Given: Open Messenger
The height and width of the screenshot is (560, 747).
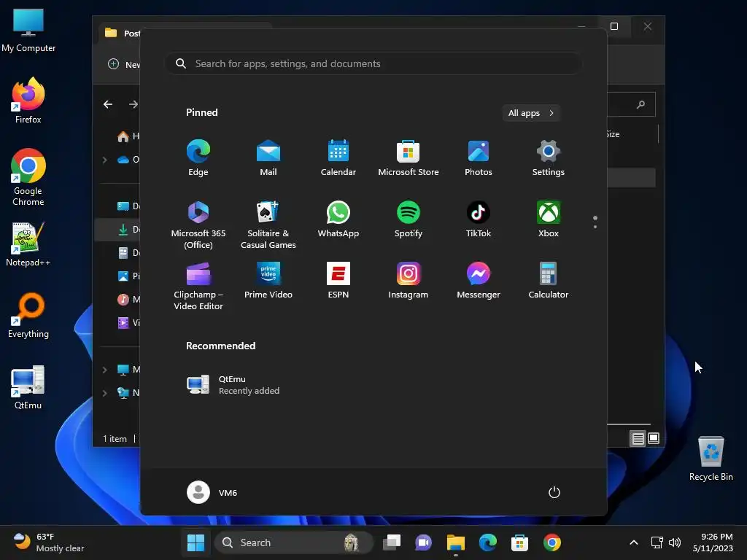Looking at the screenshot, I should (479, 281).
